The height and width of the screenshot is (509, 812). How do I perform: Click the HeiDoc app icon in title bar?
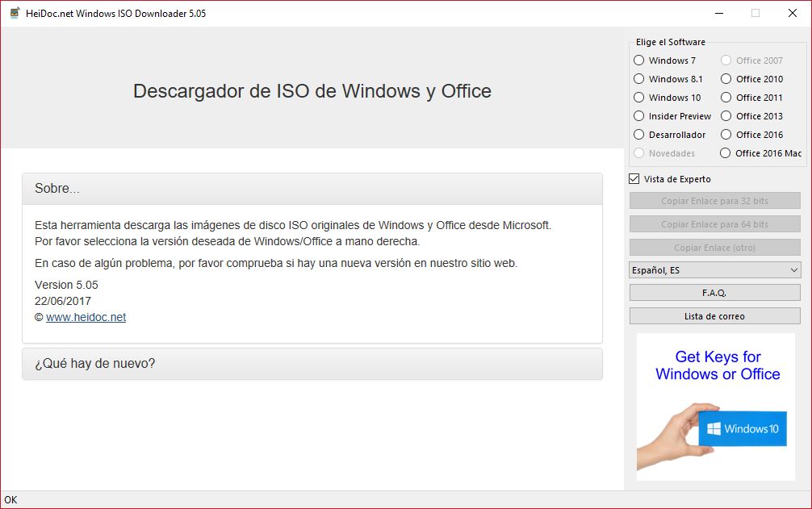click(x=15, y=13)
